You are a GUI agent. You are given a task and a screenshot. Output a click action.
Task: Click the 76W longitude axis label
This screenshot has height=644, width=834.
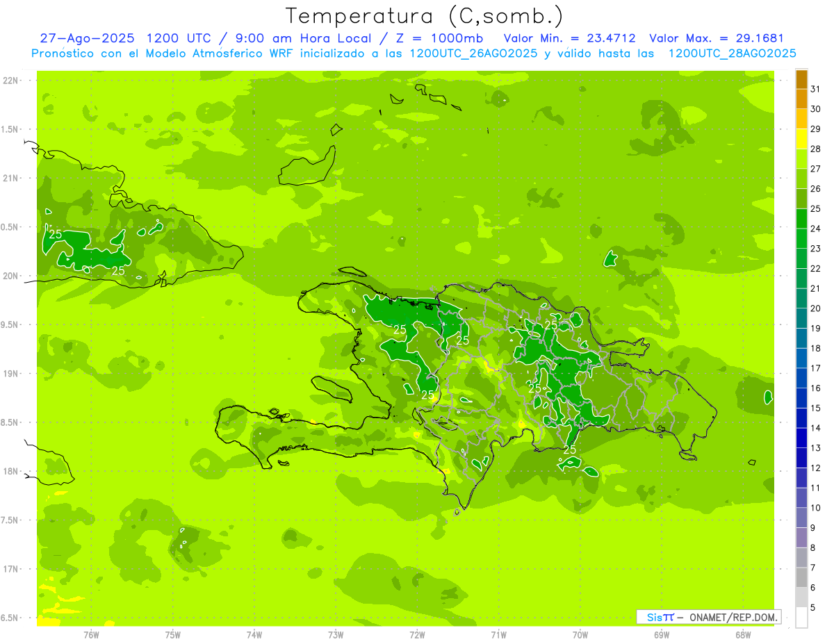point(91,634)
